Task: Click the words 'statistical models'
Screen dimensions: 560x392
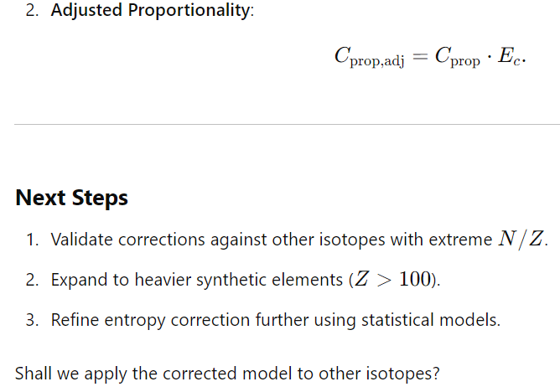Action: click(x=431, y=320)
